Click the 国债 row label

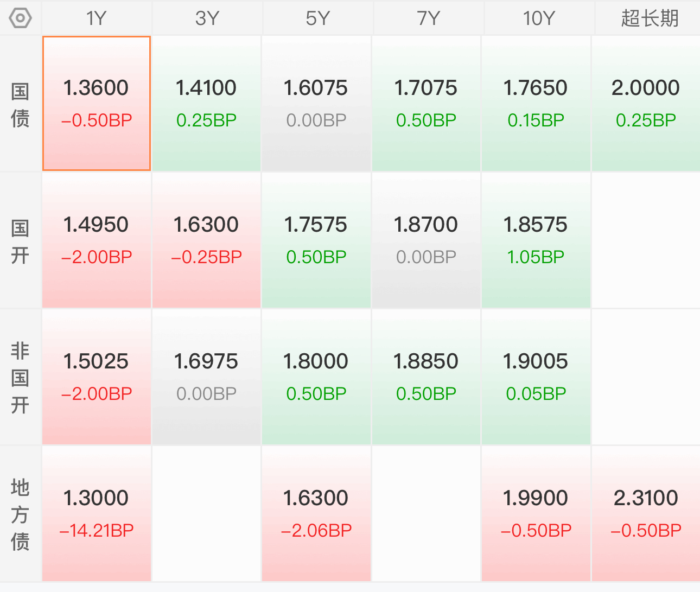[20, 104]
